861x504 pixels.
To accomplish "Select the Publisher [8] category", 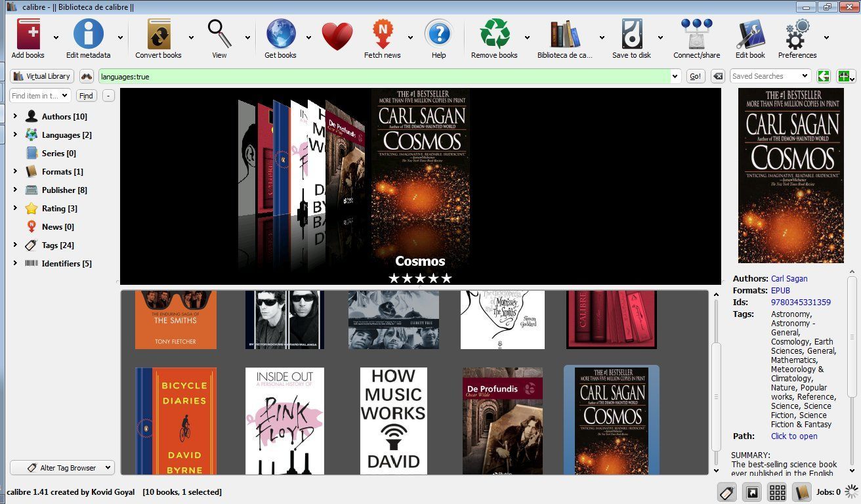I will point(64,190).
